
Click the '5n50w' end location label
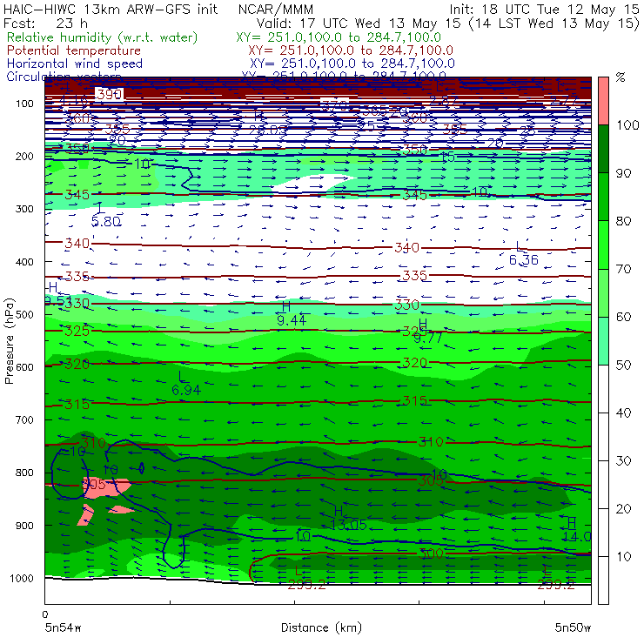click(573, 628)
